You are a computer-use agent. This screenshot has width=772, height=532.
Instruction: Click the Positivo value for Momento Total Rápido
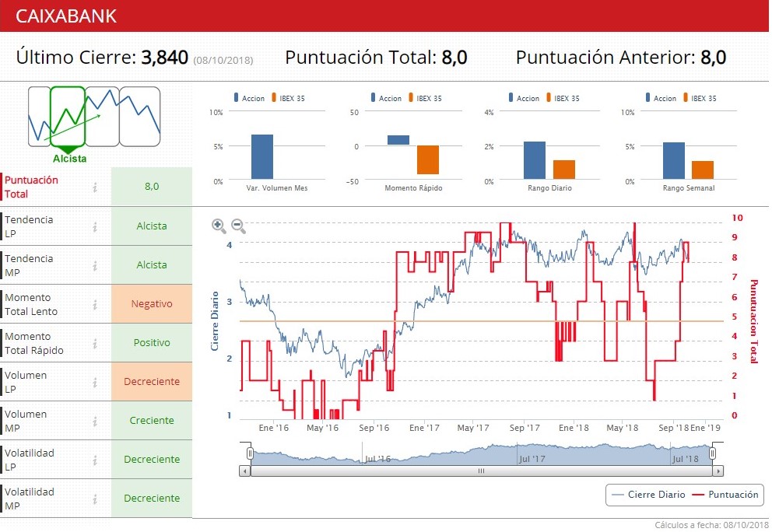[152, 342]
